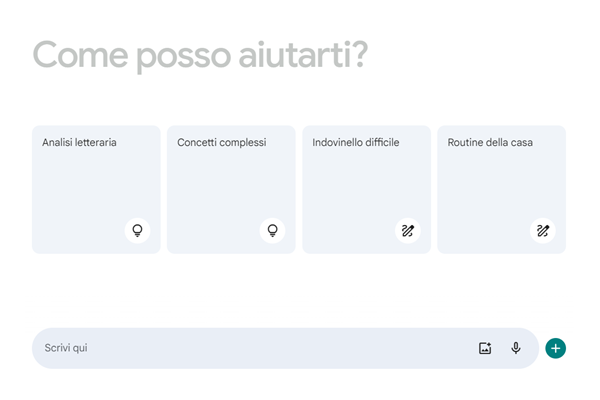The width and height of the screenshot is (600, 400).
Task: Click the Come posso aiutarti heading
Action: [200, 56]
